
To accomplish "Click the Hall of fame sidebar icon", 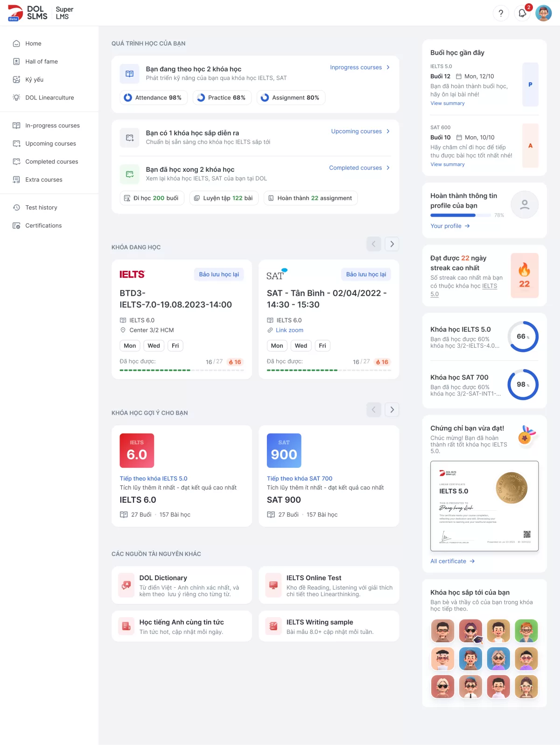I will coord(16,62).
